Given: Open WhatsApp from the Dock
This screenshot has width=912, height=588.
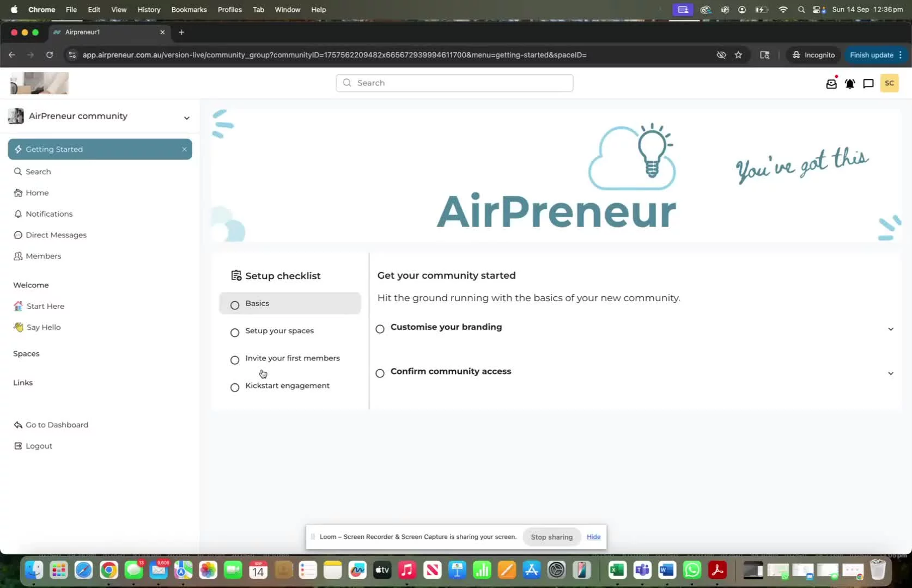Looking at the screenshot, I should point(692,570).
